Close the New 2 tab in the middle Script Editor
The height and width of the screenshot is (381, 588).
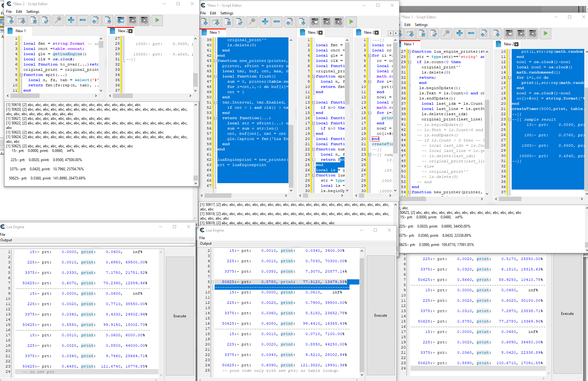click(x=377, y=33)
